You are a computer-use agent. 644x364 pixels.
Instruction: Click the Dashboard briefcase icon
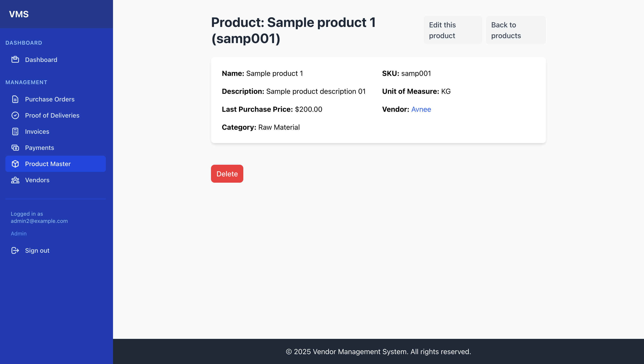15,59
